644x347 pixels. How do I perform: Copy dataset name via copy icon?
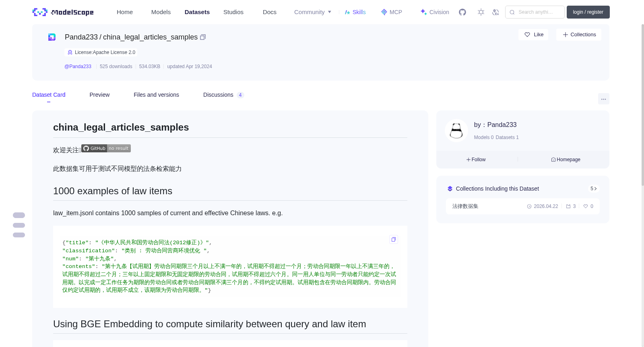tap(203, 37)
